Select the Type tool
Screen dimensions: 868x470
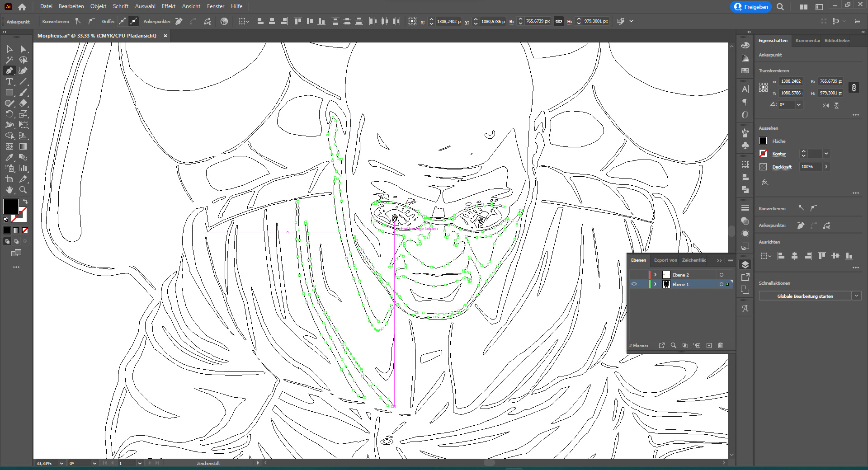[x=9, y=81]
